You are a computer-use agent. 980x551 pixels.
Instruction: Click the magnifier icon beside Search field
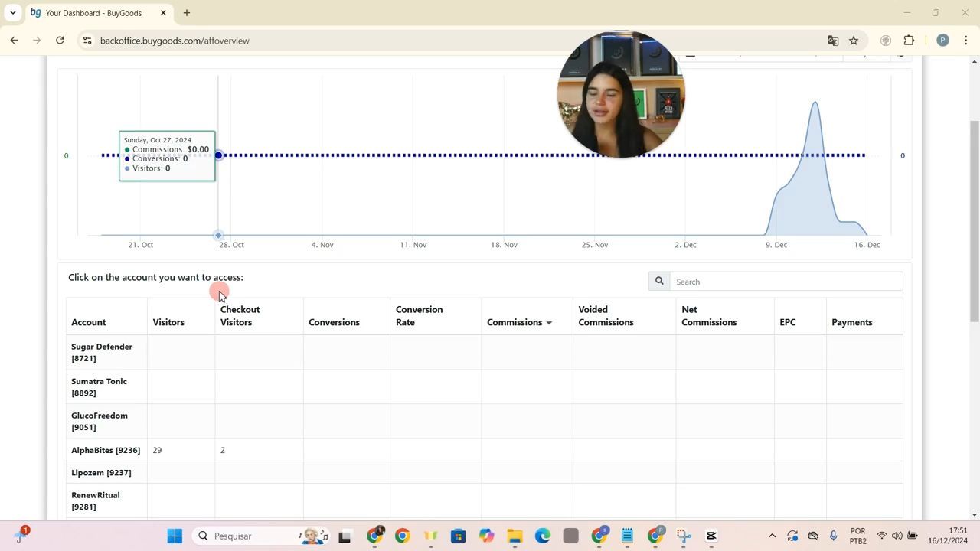[659, 282]
